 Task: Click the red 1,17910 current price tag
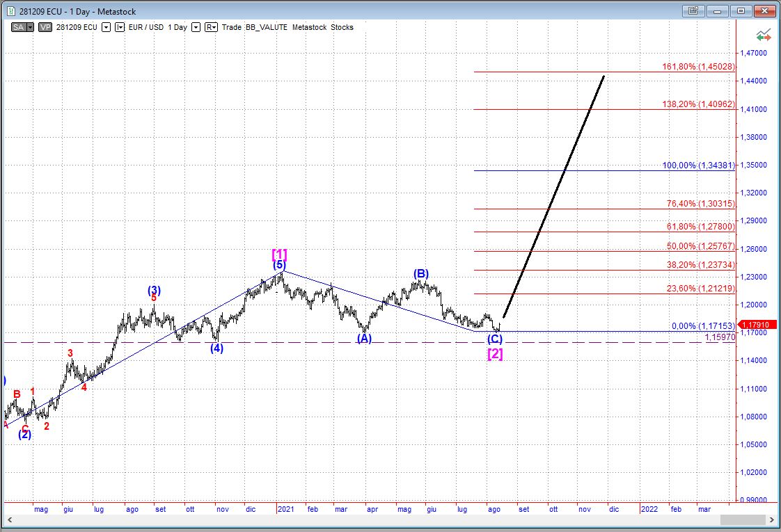tap(757, 325)
